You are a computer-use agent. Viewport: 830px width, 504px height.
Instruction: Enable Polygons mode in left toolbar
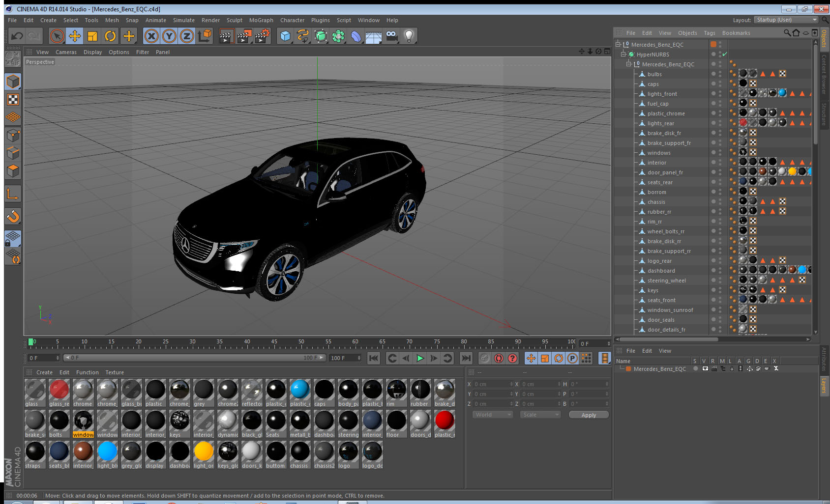point(13,170)
